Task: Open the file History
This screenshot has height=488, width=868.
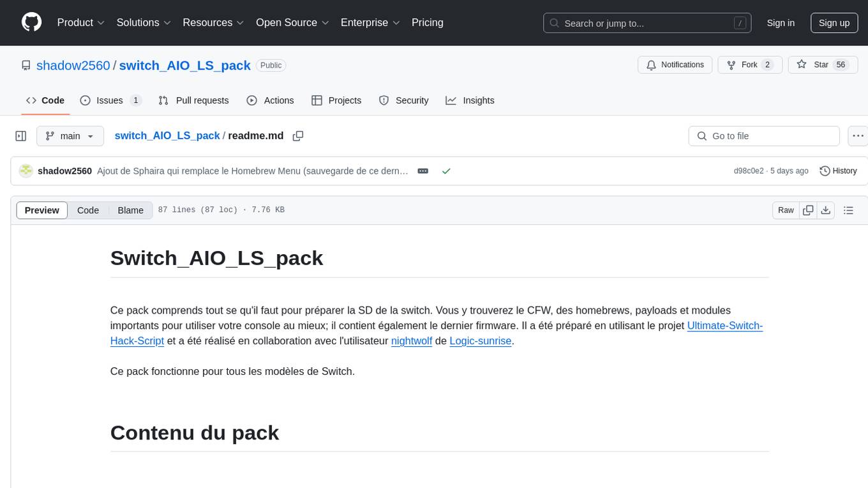Action: [x=838, y=171]
